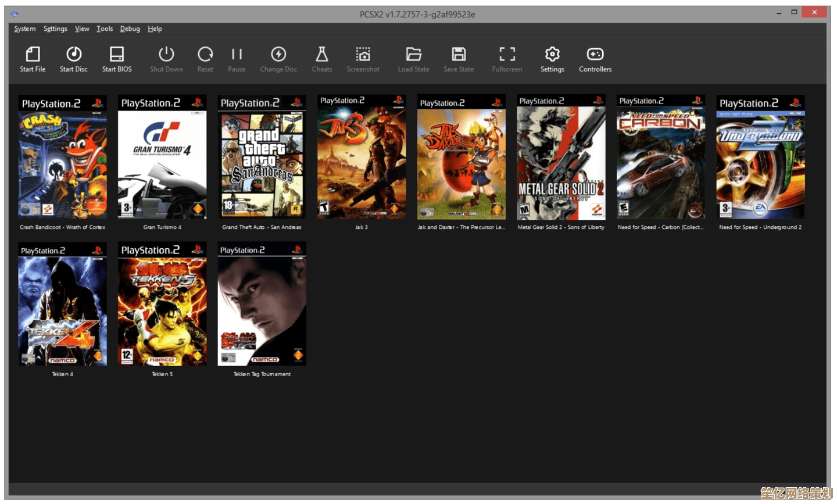Take a capture with Screenshot icon
The width and height of the screenshot is (837, 504).
pos(363,55)
